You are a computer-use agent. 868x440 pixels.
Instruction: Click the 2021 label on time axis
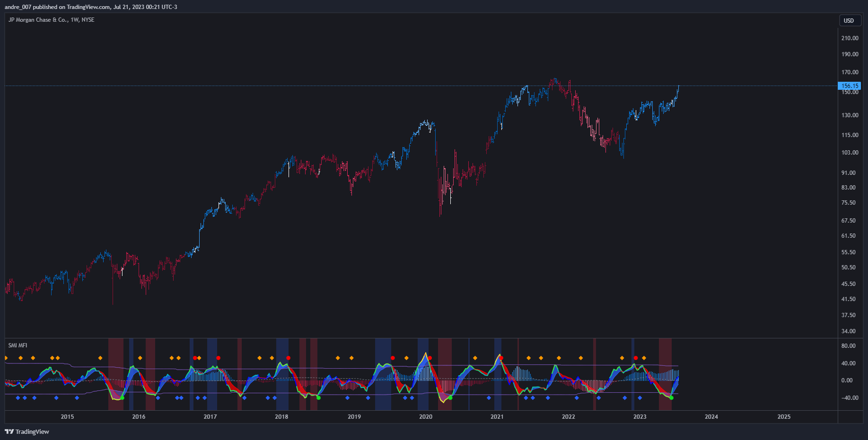point(497,416)
